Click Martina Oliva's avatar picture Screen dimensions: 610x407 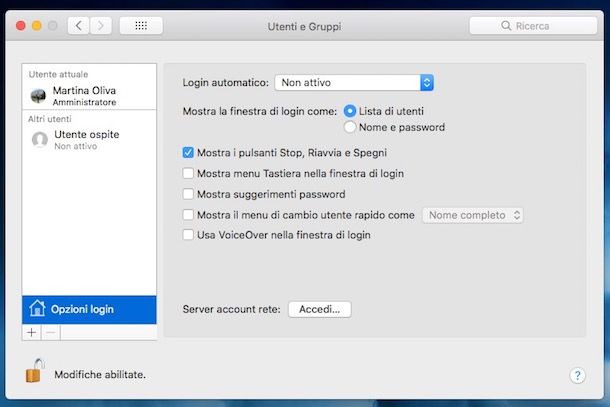point(39,96)
